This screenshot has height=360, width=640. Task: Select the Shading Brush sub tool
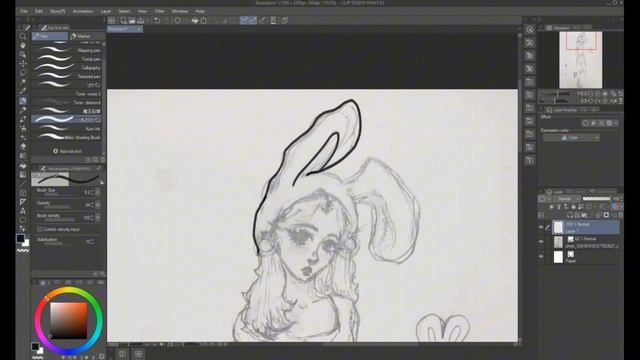[x=67, y=138]
